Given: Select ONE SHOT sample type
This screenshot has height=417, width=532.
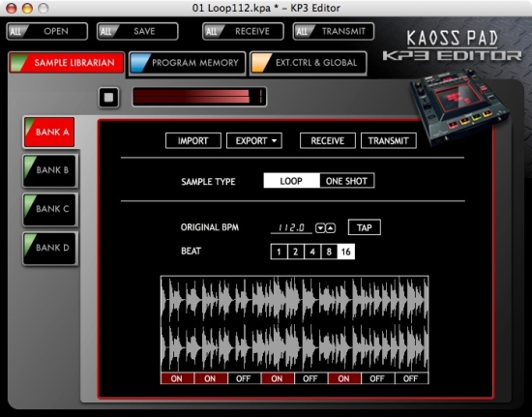Looking at the screenshot, I should point(346,181).
